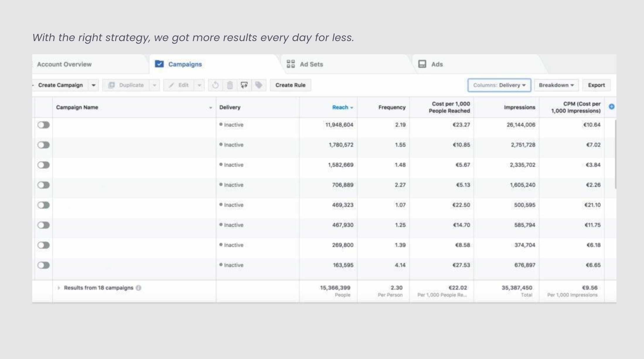This screenshot has width=644, height=359.
Task: Expand Results from 18 campaigns arrow
Action: [x=59, y=288]
